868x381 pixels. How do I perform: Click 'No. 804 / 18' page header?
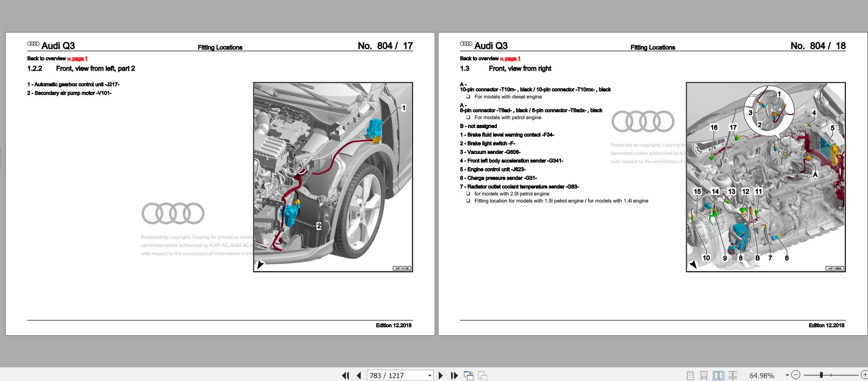[x=818, y=46]
